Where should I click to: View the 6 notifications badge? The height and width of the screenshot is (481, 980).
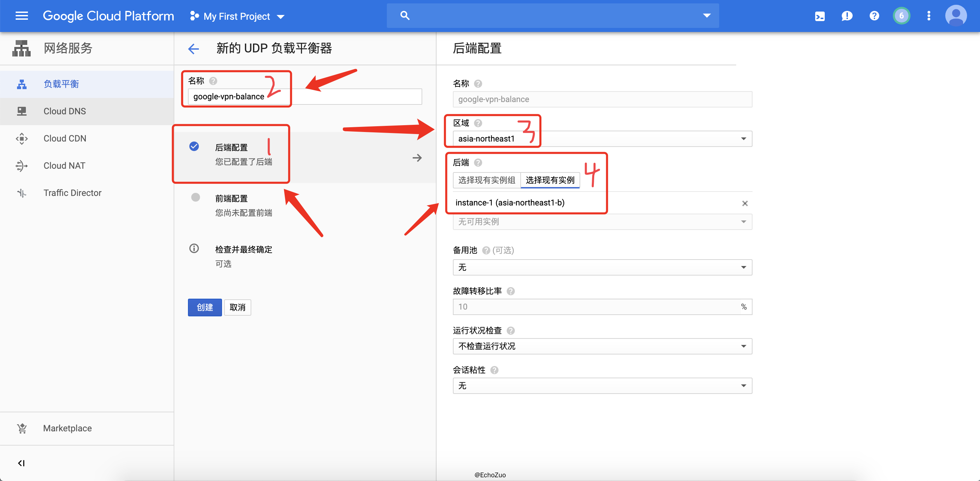click(x=901, y=16)
